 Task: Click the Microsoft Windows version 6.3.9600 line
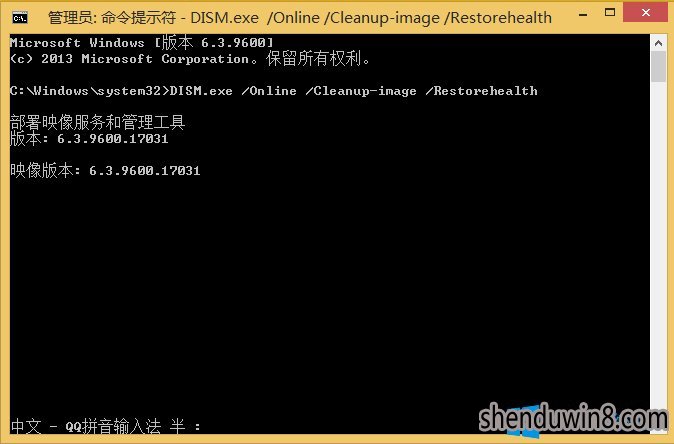(142, 43)
